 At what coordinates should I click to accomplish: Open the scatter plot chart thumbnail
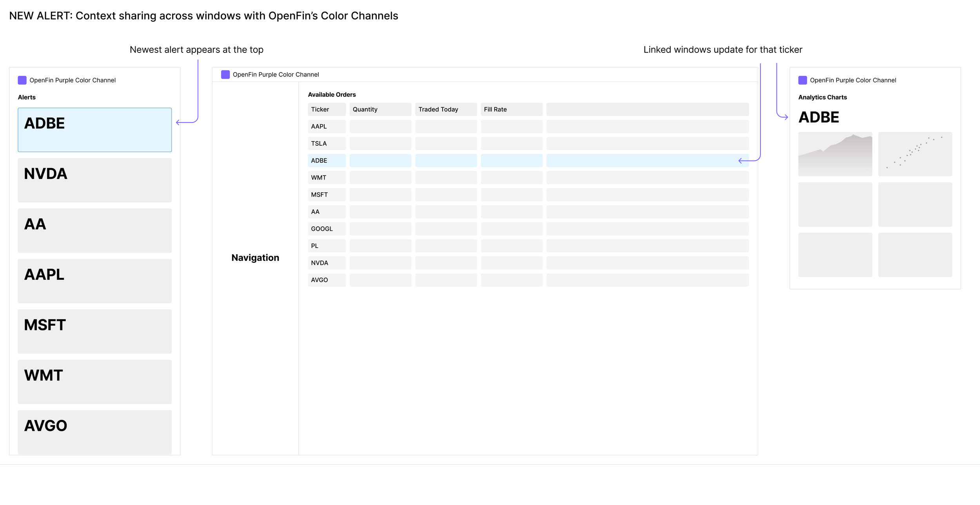pos(915,154)
